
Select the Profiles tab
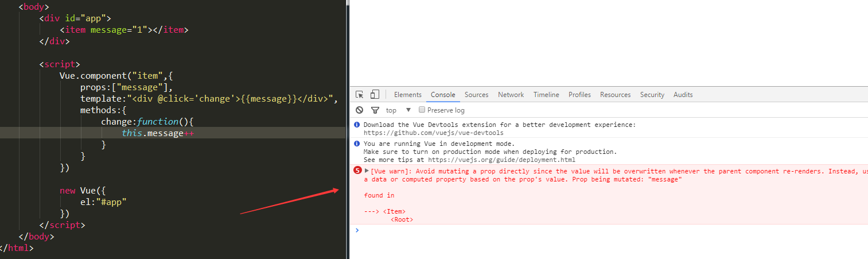coord(579,95)
